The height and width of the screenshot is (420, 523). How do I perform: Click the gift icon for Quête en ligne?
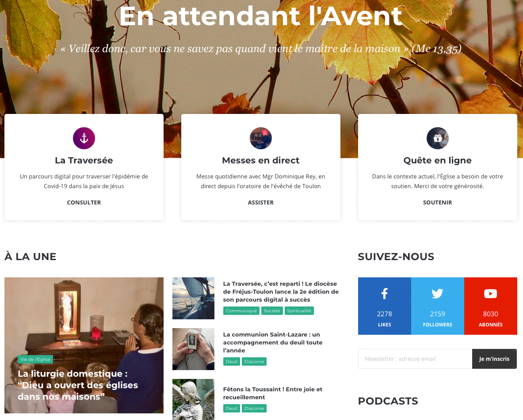pyautogui.click(x=437, y=138)
